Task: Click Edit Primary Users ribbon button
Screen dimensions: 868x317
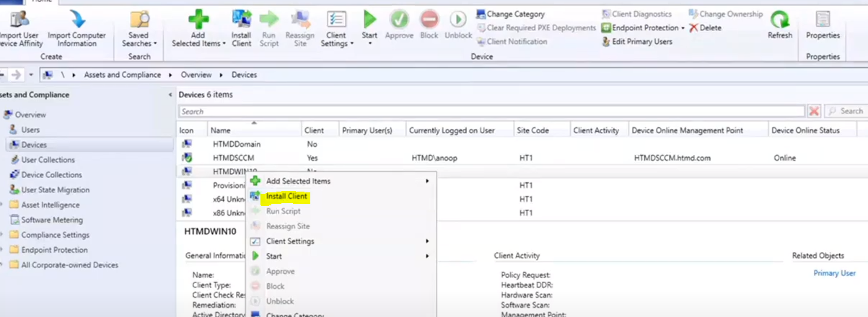Action: (637, 42)
